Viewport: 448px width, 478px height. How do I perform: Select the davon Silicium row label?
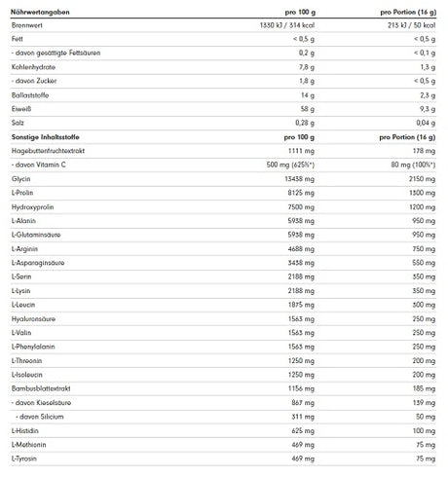point(40,417)
